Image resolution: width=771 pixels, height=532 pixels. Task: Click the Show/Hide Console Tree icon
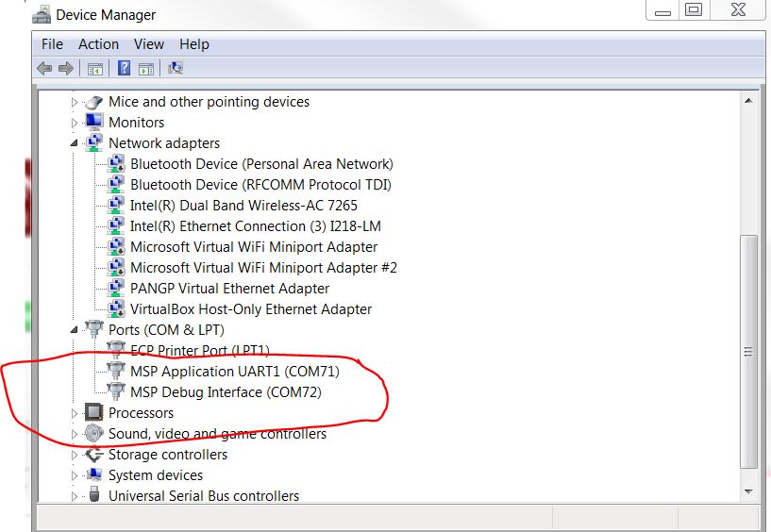94,68
